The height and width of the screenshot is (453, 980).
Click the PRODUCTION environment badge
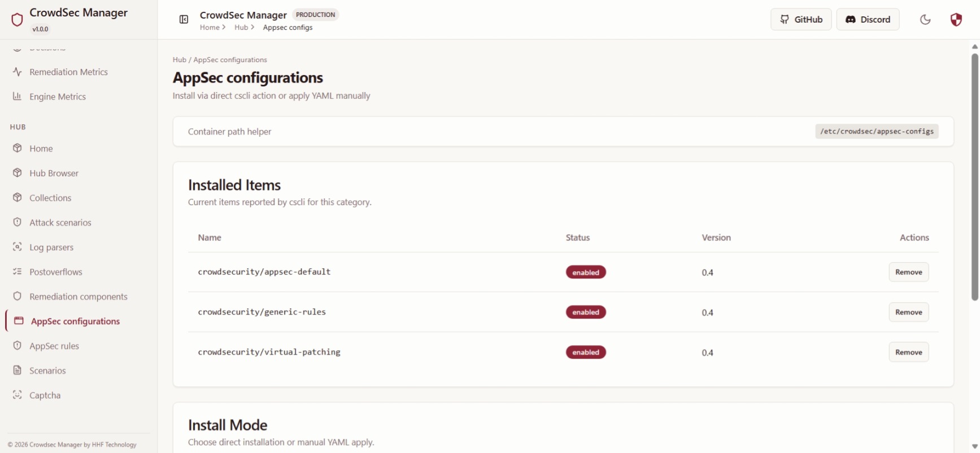pyautogui.click(x=315, y=15)
